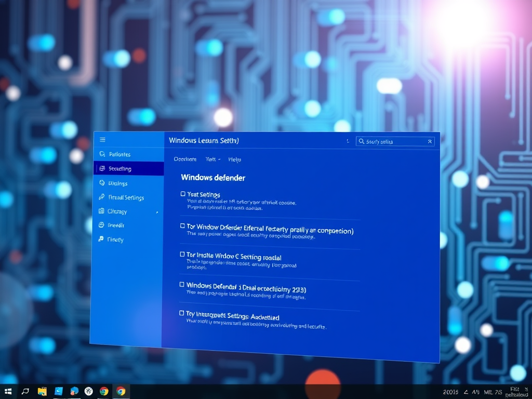The width and height of the screenshot is (532, 399).
Task: Check the Try Intergouet Settings checkbox
Action: 181,313
